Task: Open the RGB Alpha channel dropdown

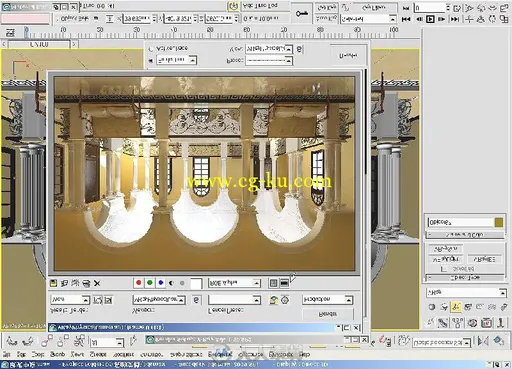Action: coord(234,283)
